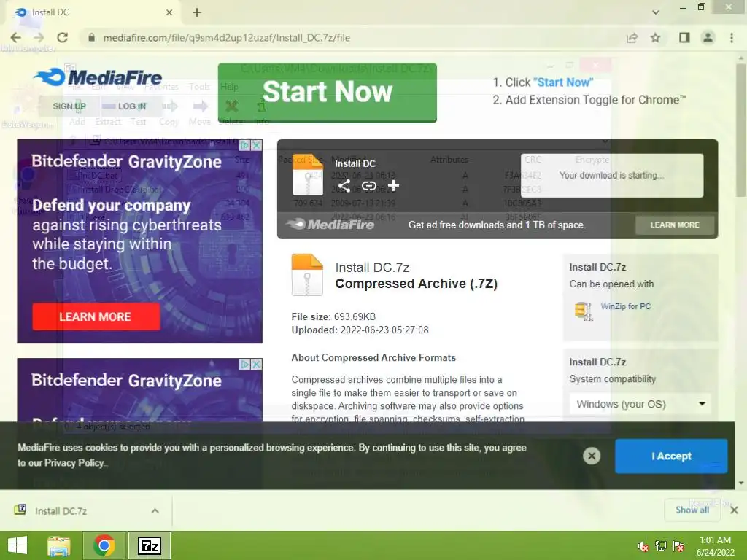Go back using Chrome's back arrow
The height and width of the screenshot is (560, 747).
pos(16,38)
